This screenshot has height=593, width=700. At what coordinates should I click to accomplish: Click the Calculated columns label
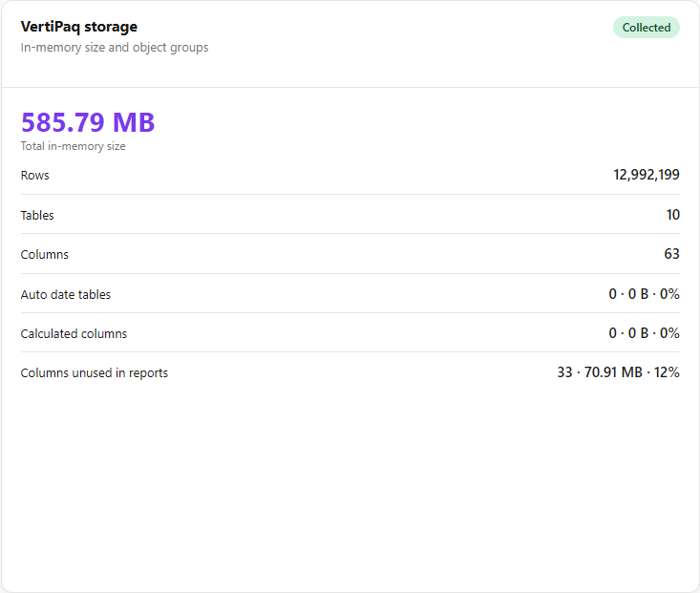(x=74, y=333)
